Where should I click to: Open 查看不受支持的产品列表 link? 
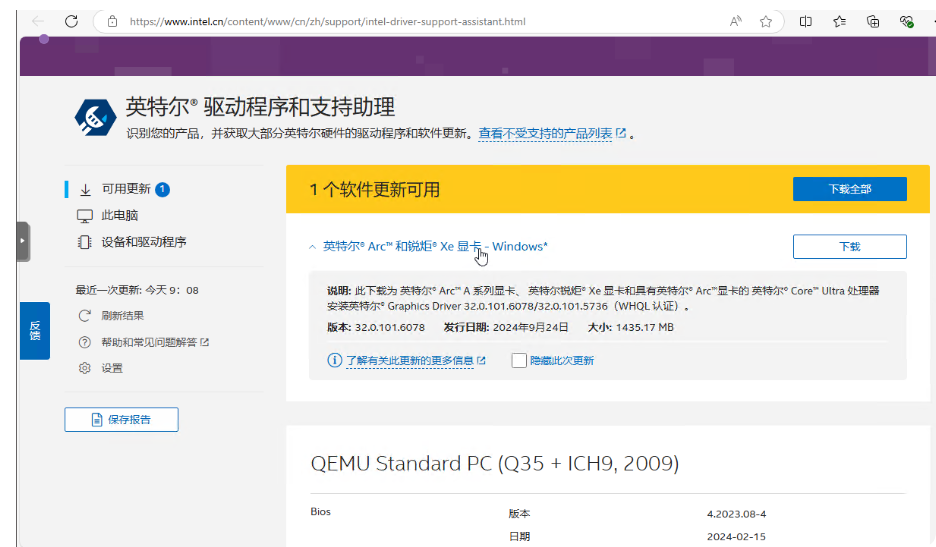[x=545, y=133]
